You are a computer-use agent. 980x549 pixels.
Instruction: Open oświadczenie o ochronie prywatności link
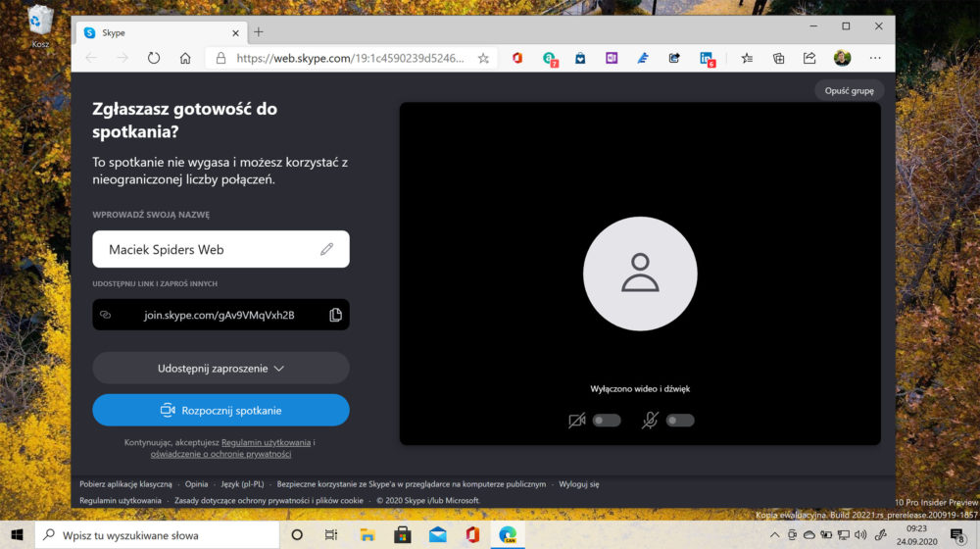coord(220,454)
